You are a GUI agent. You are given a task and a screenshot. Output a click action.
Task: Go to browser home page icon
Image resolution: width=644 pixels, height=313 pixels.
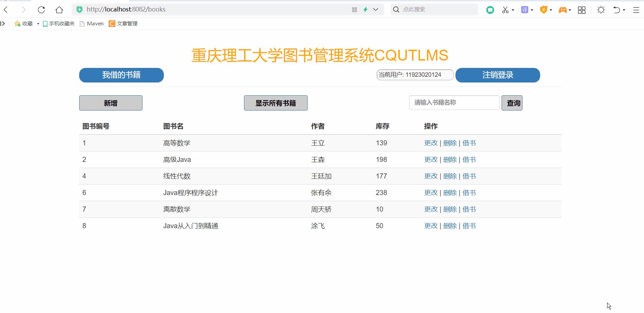pos(59,10)
